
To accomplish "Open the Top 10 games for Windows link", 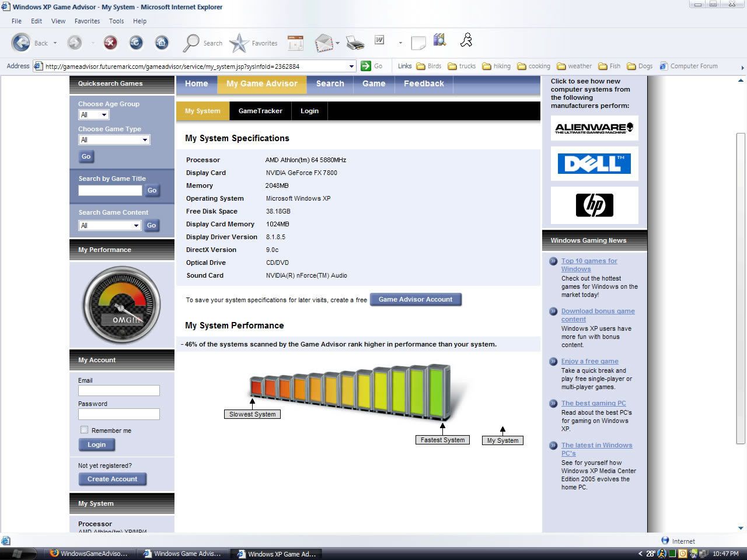I will pos(589,265).
